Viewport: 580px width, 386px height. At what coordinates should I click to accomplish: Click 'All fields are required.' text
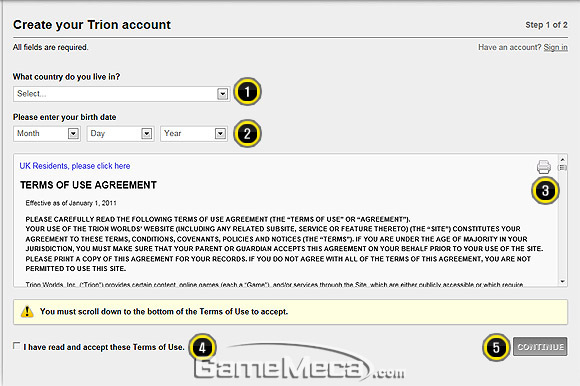(x=51, y=47)
